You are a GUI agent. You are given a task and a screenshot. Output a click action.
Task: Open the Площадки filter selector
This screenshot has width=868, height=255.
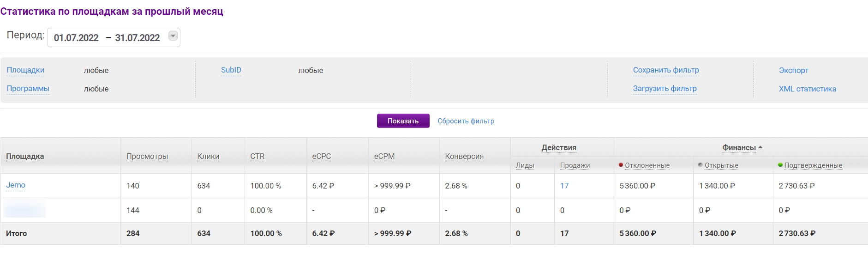pyautogui.click(x=25, y=70)
